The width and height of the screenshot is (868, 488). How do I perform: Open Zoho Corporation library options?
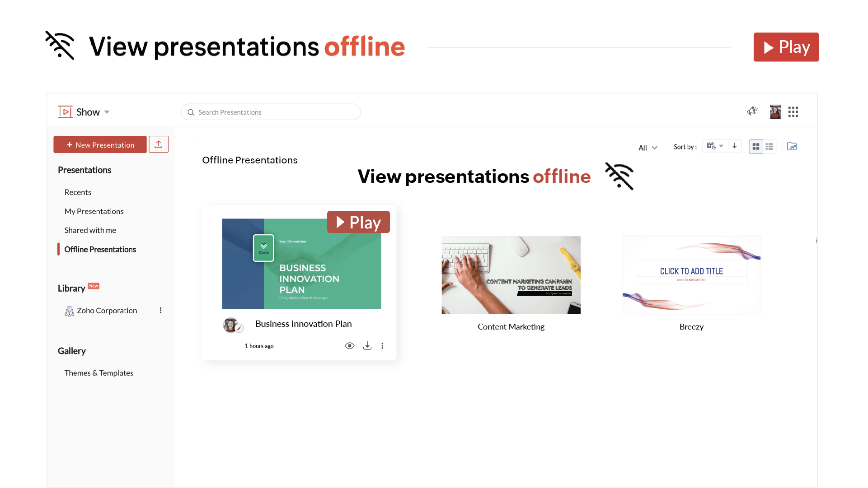(x=161, y=310)
